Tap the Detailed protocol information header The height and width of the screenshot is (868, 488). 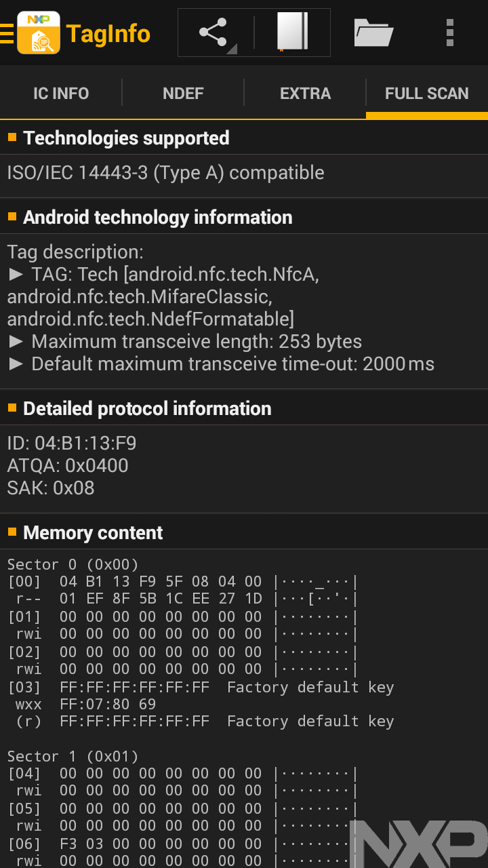pyautogui.click(x=147, y=409)
